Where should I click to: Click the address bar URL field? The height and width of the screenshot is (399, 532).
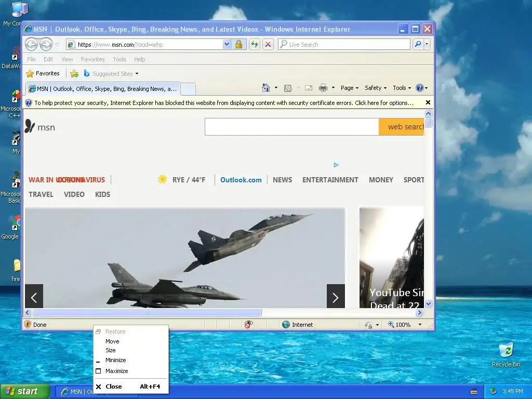pyautogui.click(x=144, y=45)
